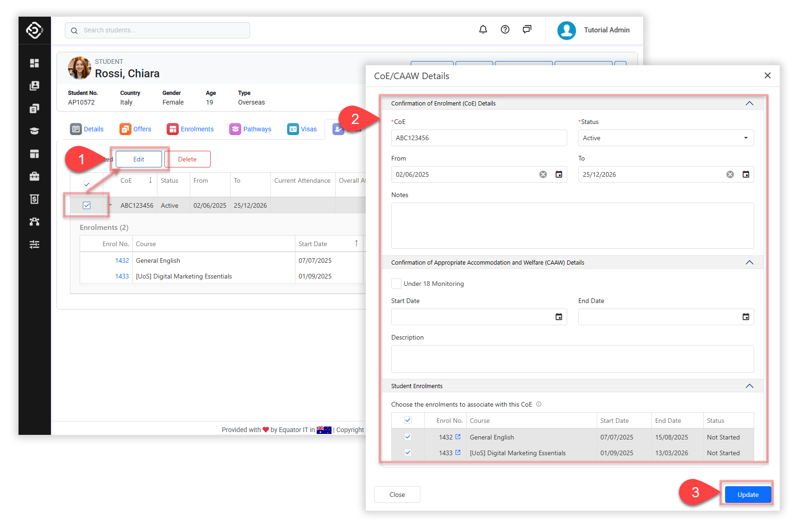This screenshot has height=532, width=801.
Task: Switch to the Pathways tab
Action: point(250,129)
